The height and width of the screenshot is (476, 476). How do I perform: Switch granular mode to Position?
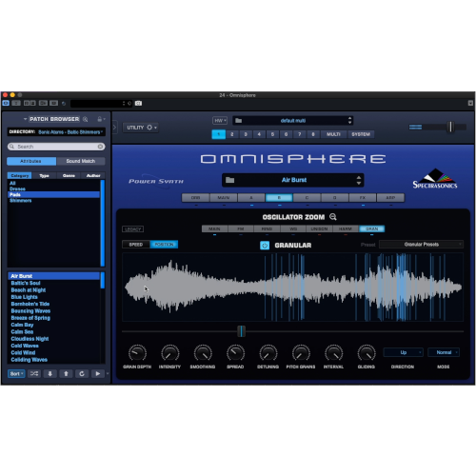tap(164, 245)
